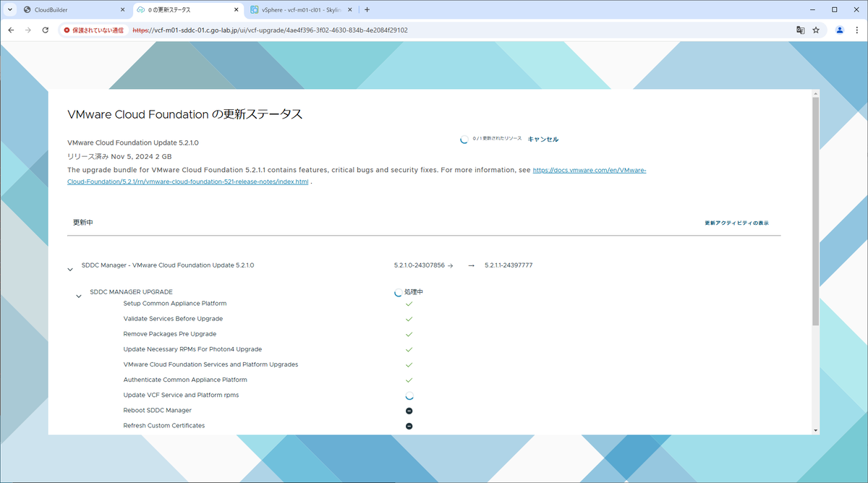
Task: Click 'Remove Packages Pre Upgrade' step
Action: [x=170, y=334]
